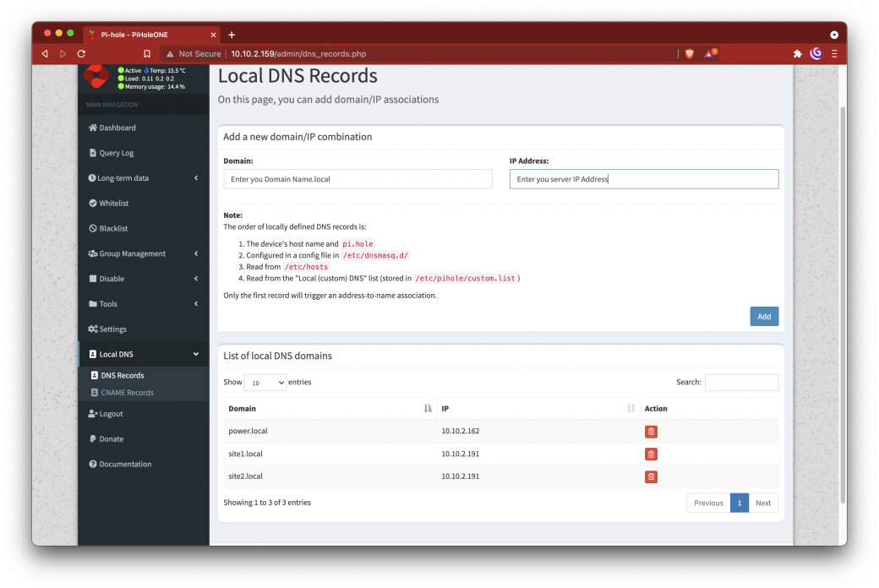Click the browser reload icon

pyautogui.click(x=81, y=54)
